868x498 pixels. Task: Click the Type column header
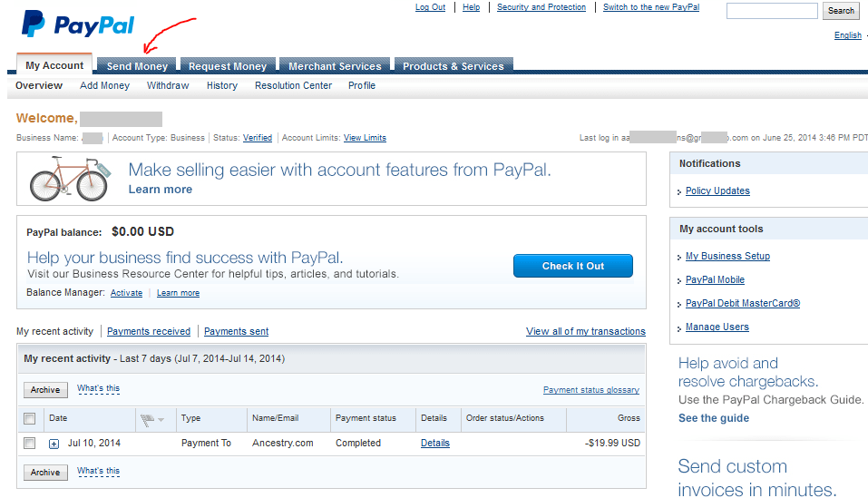[191, 418]
